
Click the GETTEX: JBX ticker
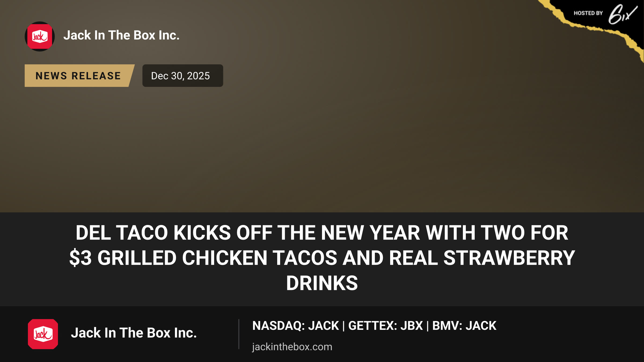(x=385, y=326)
